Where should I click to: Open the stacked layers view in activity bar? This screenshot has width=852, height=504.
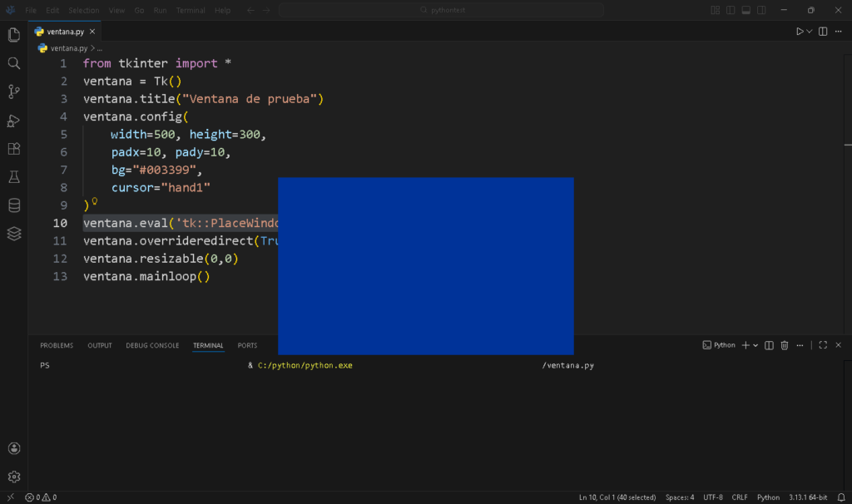(x=14, y=234)
